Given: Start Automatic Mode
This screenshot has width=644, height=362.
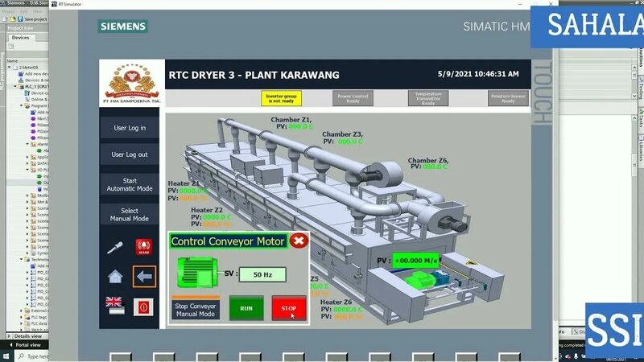Looking at the screenshot, I should click(x=130, y=185).
